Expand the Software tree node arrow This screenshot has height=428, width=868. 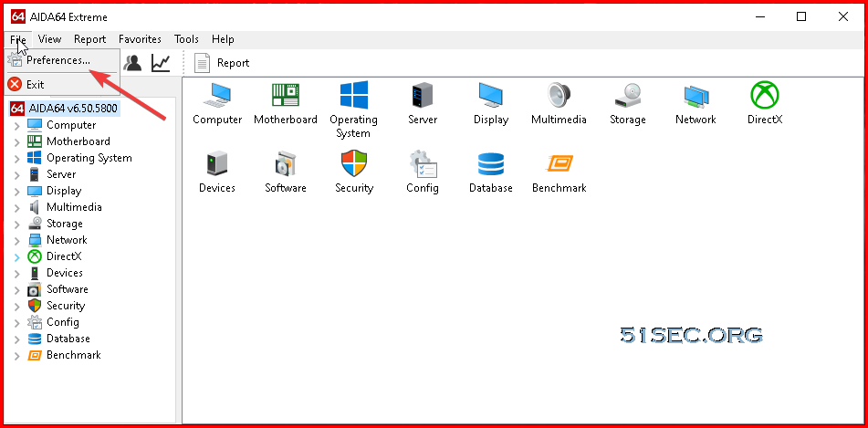17,290
